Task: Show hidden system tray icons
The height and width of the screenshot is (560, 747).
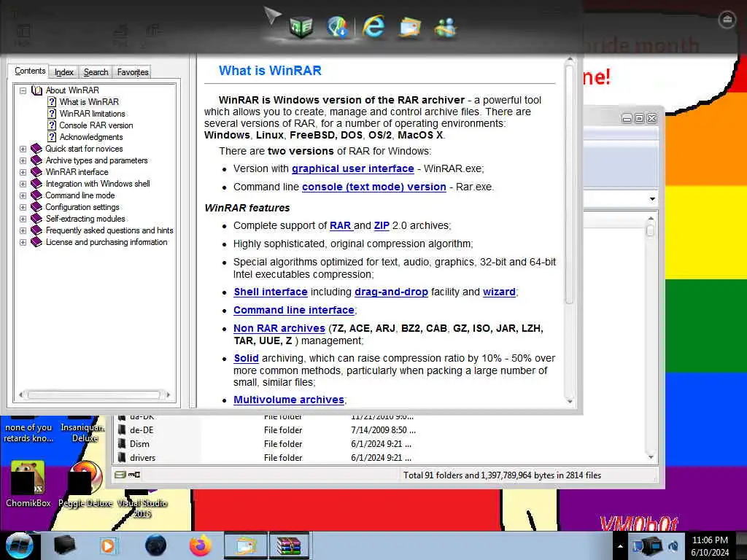Action: [x=620, y=546]
